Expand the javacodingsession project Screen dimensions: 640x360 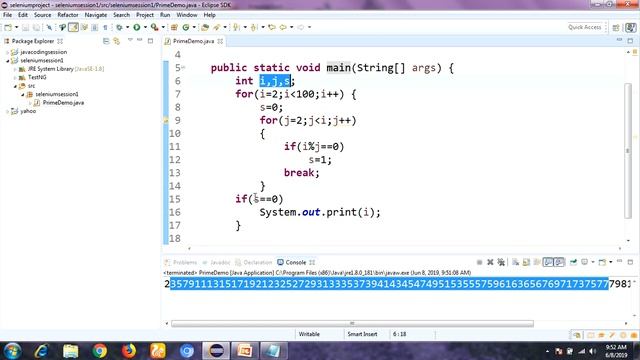coord(7,52)
